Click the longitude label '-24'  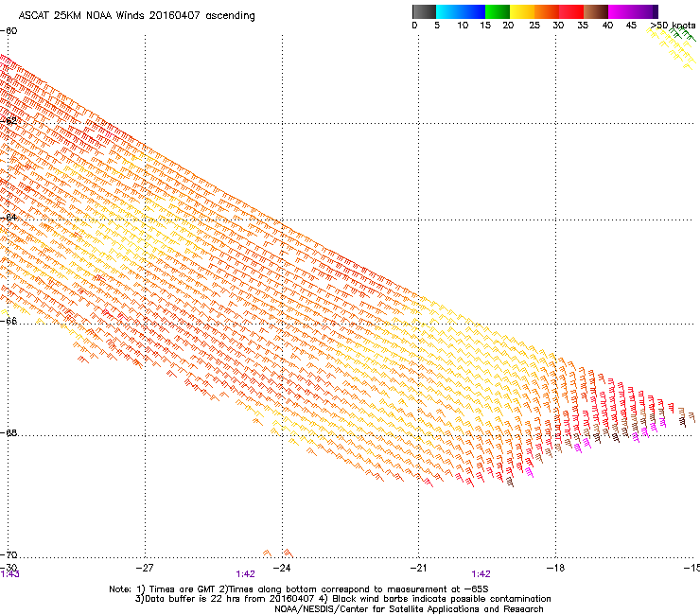[x=281, y=568]
